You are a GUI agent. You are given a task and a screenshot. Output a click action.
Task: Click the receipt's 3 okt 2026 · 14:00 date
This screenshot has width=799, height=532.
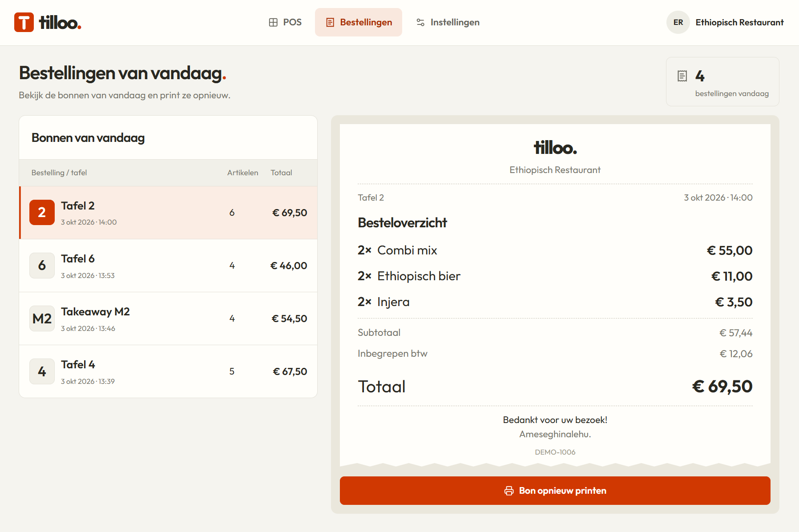coord(718,197)
